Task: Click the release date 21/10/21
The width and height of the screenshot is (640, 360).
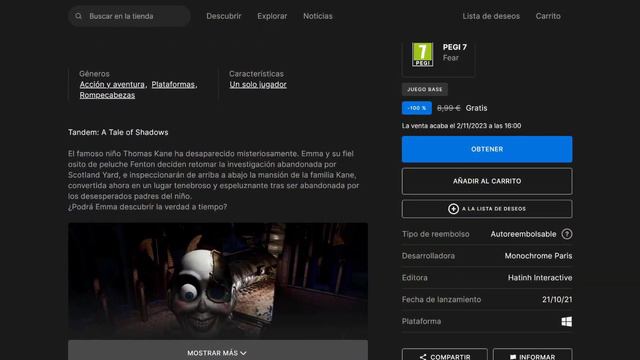Action: tap(557, 300)
